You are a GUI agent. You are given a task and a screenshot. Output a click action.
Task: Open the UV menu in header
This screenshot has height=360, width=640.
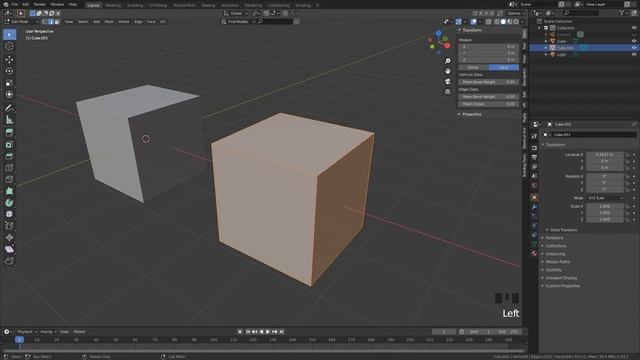coord(163,22)
